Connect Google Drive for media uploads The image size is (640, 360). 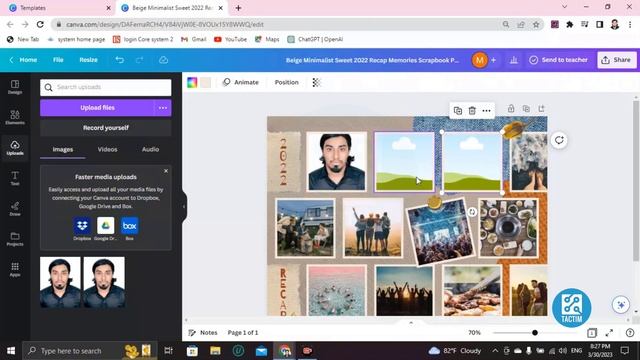pos(106,226)
